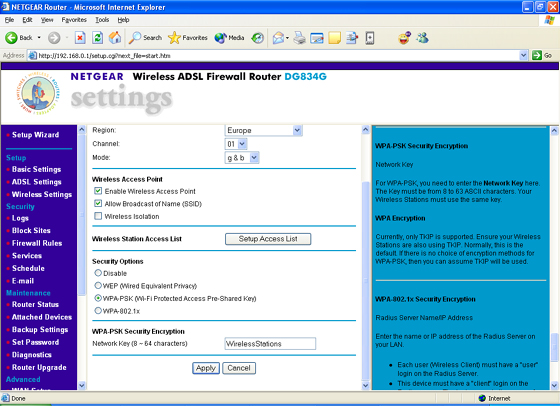560x406 pixels.
Task: Open Favorites star toolbar button
Action: click(188, 37)
